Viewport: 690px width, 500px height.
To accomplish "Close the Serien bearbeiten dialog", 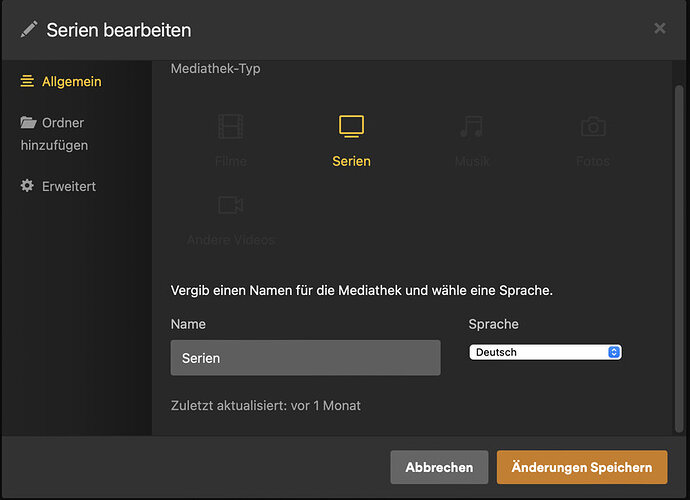I will (660, 28).
